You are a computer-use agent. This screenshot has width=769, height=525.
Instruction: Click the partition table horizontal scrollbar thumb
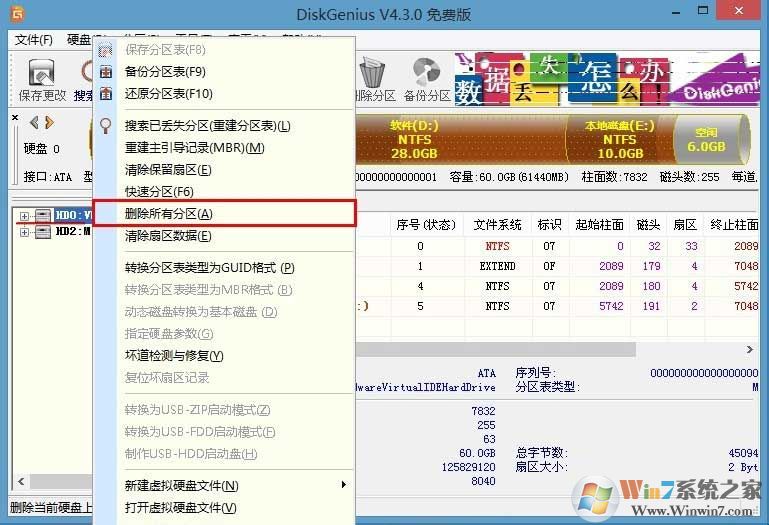[x=495, y=349]
